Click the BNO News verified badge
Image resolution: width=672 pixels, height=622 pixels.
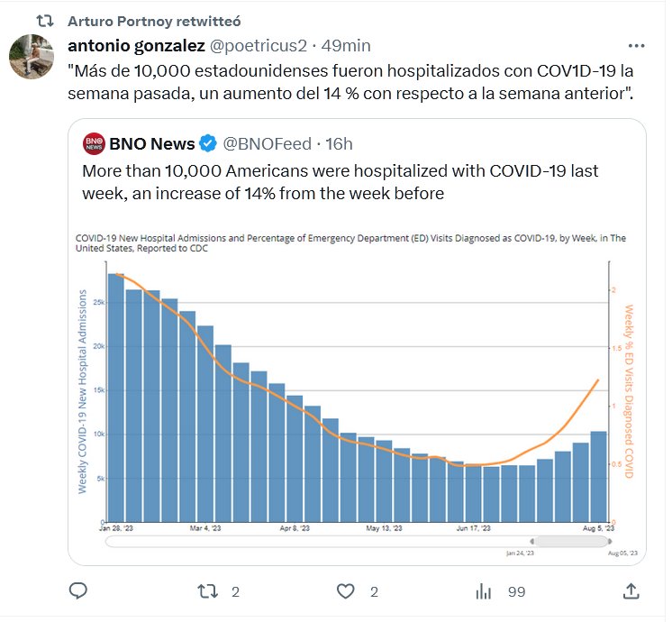point(208,143)
